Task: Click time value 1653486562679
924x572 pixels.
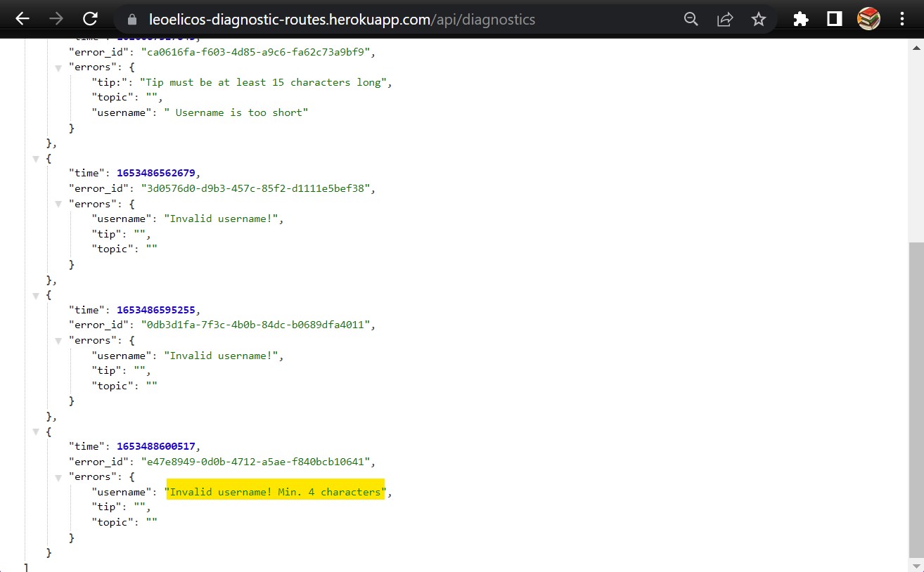Action: (x=158, y=173)
